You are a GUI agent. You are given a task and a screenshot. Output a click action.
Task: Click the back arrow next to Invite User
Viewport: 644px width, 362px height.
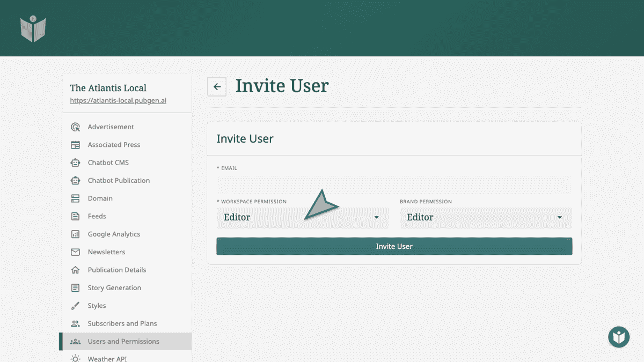(216, 86)
